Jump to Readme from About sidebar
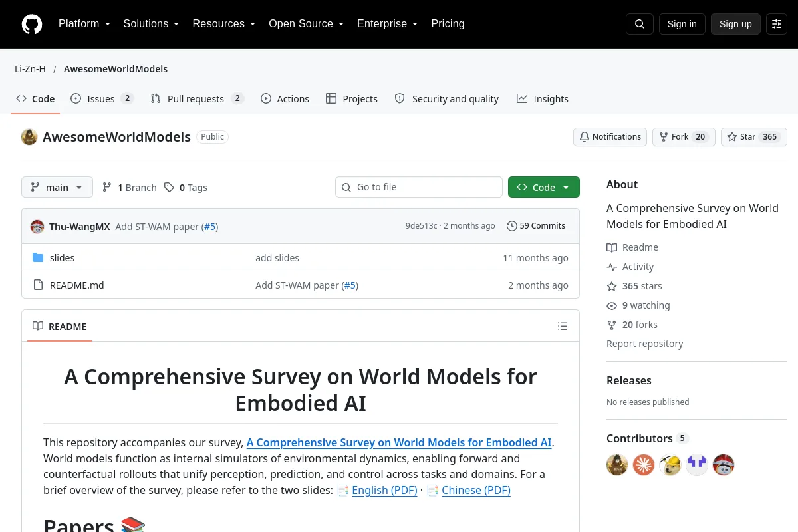This screenshot has width=798, height=532. 632,247
